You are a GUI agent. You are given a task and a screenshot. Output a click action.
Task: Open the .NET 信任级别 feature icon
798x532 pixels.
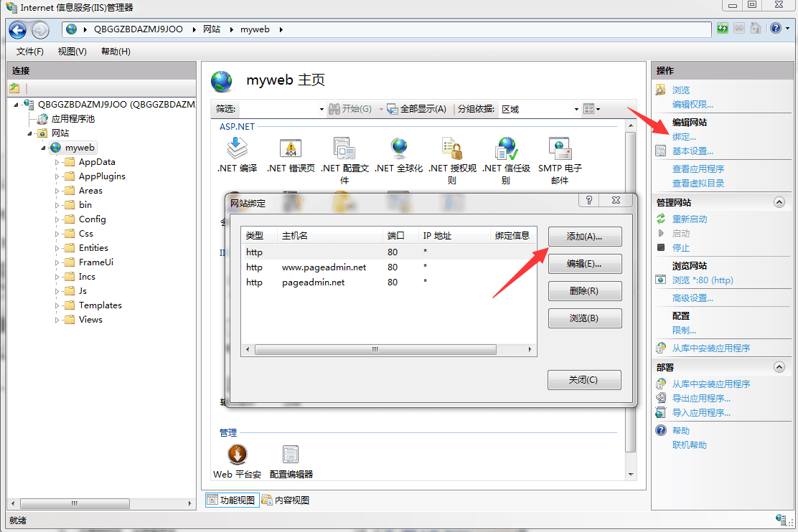(506, 149)
